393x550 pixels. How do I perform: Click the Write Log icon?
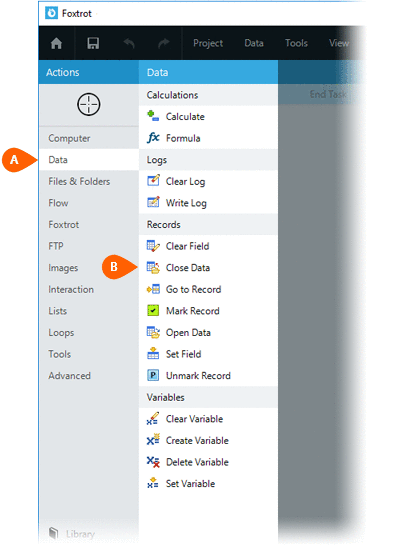tap(153, 202)
